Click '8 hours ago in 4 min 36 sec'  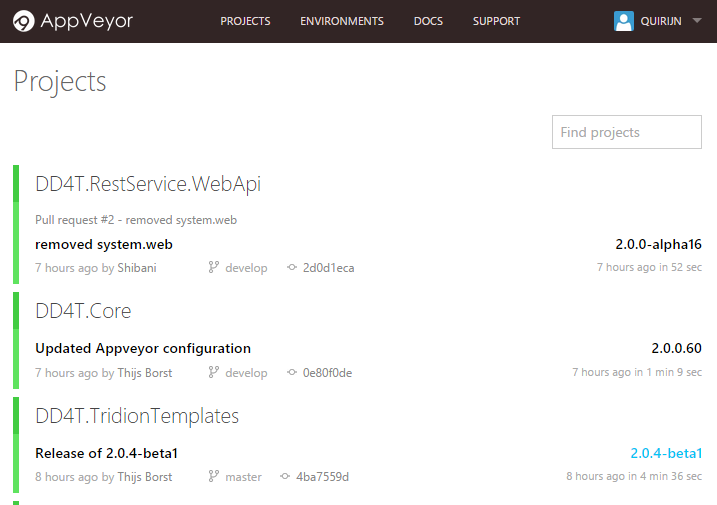634,476
